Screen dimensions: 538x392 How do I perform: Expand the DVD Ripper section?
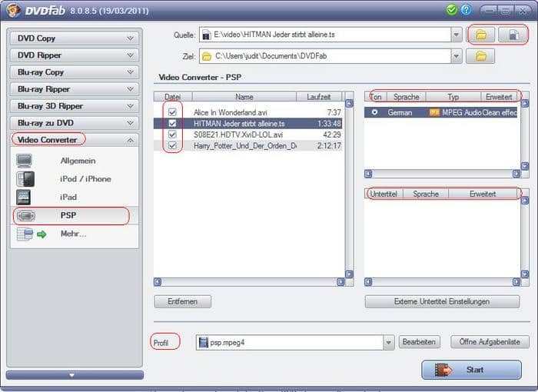(74, 55)
